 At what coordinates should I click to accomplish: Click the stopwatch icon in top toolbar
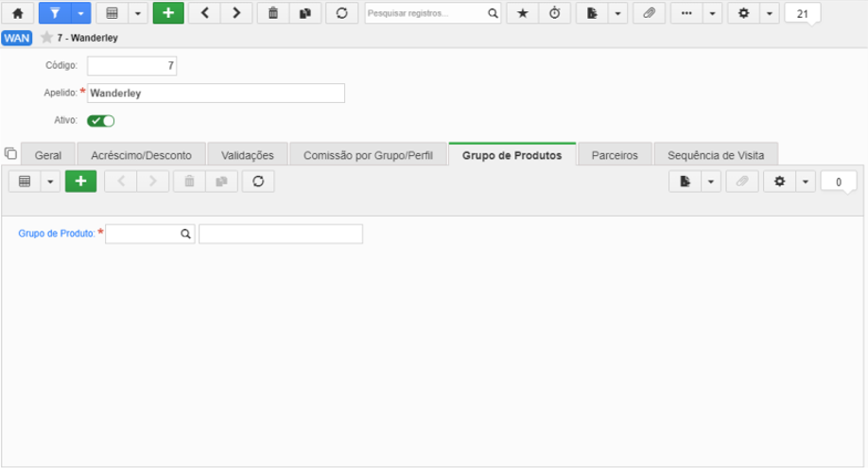click(555, 13)
